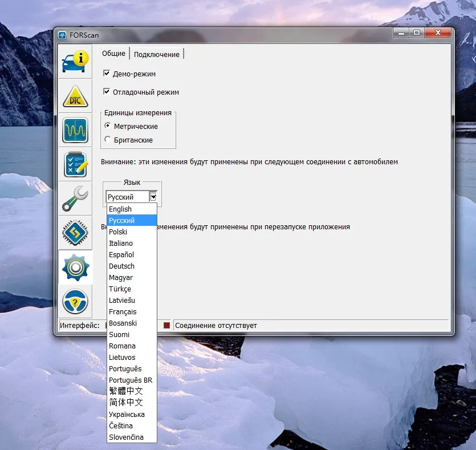Choose Suomi from the language list
The width and height of the screenshot is (476, 450).
[x=132, y=335]
